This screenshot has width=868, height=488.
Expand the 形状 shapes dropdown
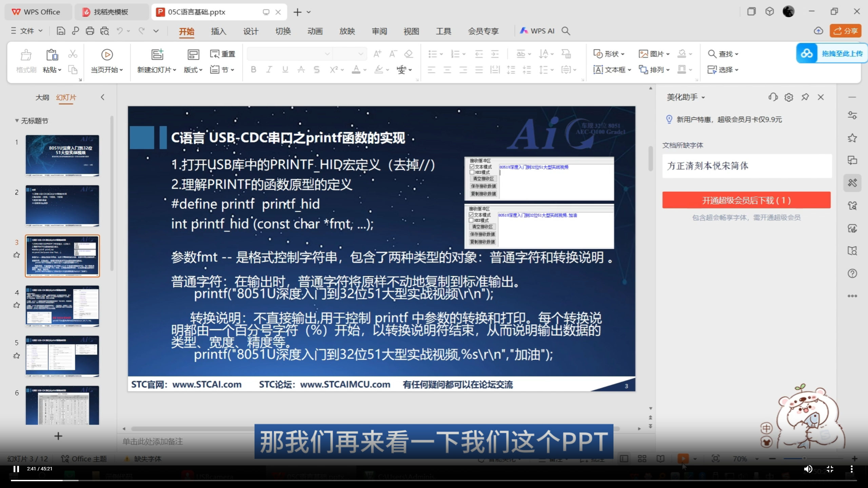623,54
